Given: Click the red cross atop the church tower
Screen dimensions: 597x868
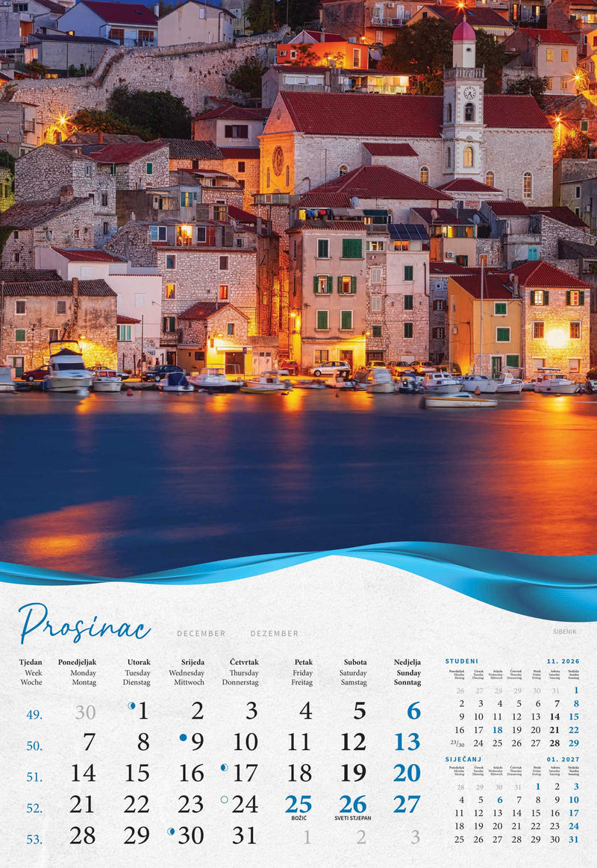Looking at the screenshot, I should click(x=465, y=16).
